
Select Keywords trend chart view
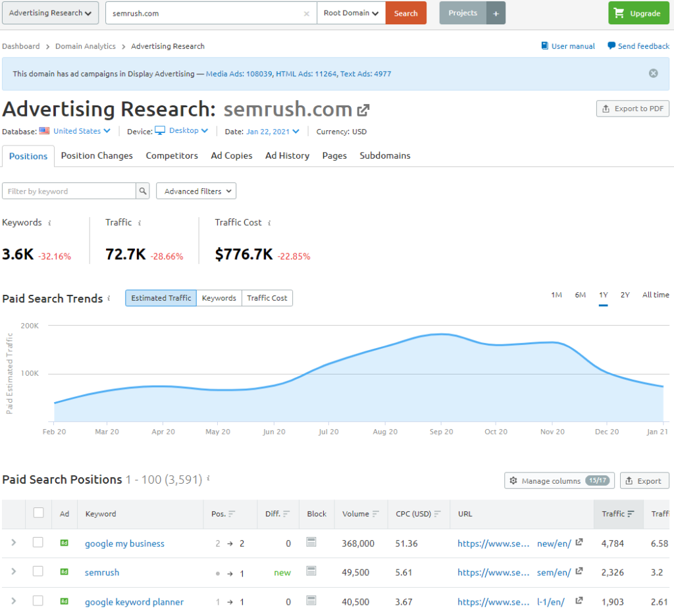click(x=219, y=298)
